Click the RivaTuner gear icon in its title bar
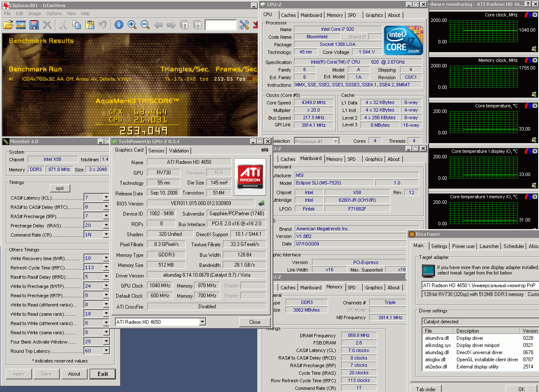This screenshot has width=539, height=392. 411,234
